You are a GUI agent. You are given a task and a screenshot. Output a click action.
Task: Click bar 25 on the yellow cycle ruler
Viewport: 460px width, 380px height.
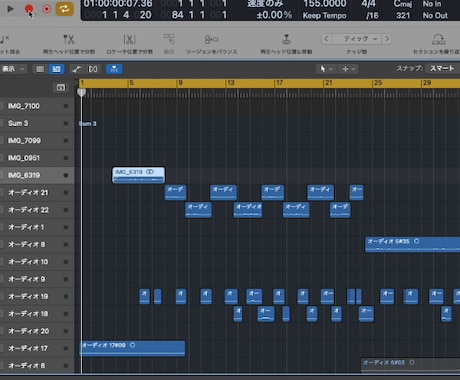pos(378,83)
